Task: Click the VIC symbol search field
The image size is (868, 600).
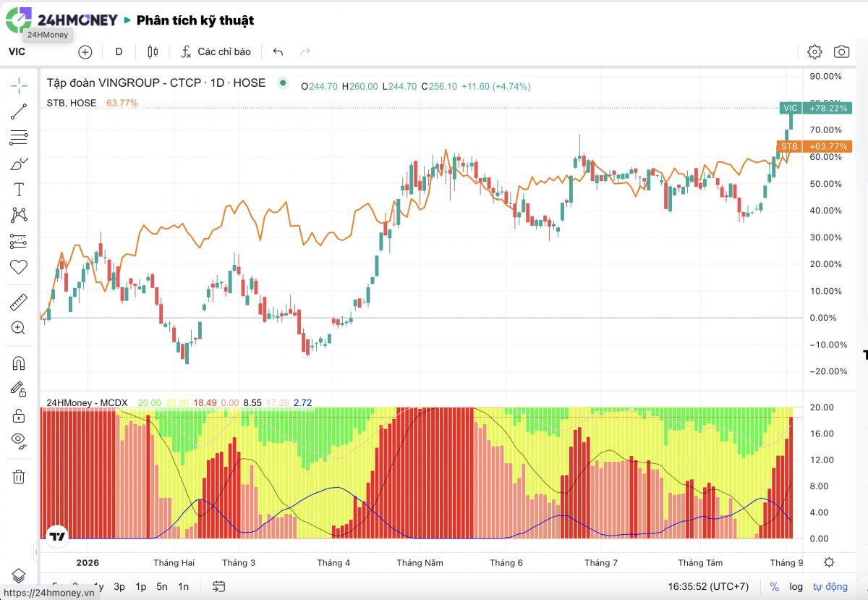Action: tap(38, 51)
